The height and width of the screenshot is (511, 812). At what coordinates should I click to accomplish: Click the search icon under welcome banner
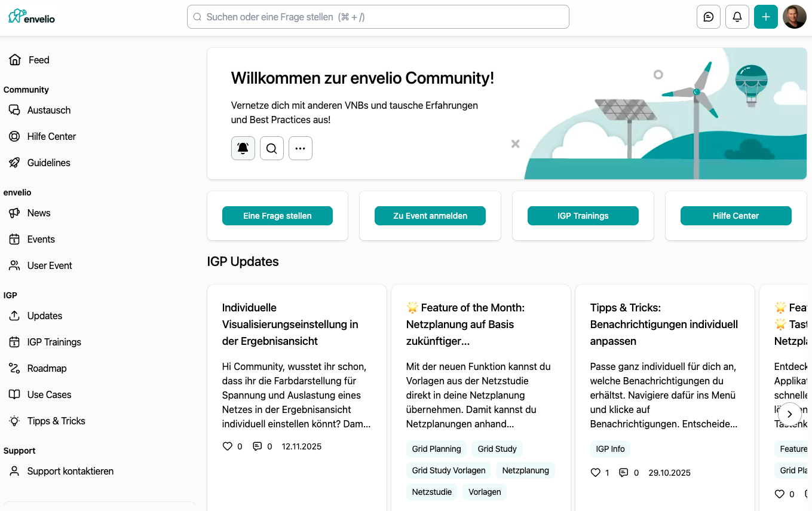coord(271,148)
